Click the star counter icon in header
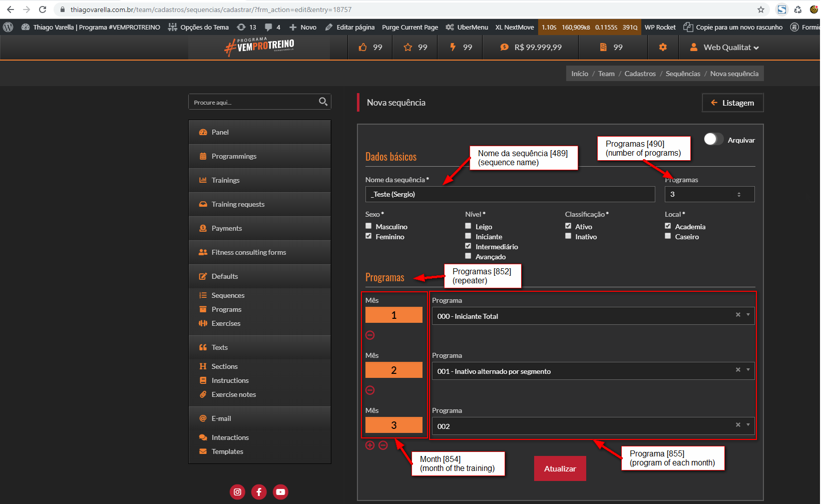Screen dimensions: 827x504 point(408,47)
